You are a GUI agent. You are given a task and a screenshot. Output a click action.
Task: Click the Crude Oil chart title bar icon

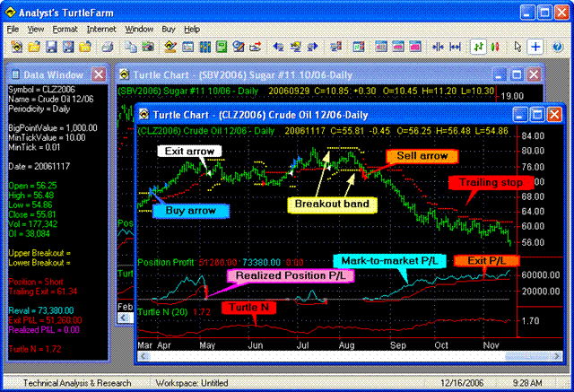(x=143, y=115)
